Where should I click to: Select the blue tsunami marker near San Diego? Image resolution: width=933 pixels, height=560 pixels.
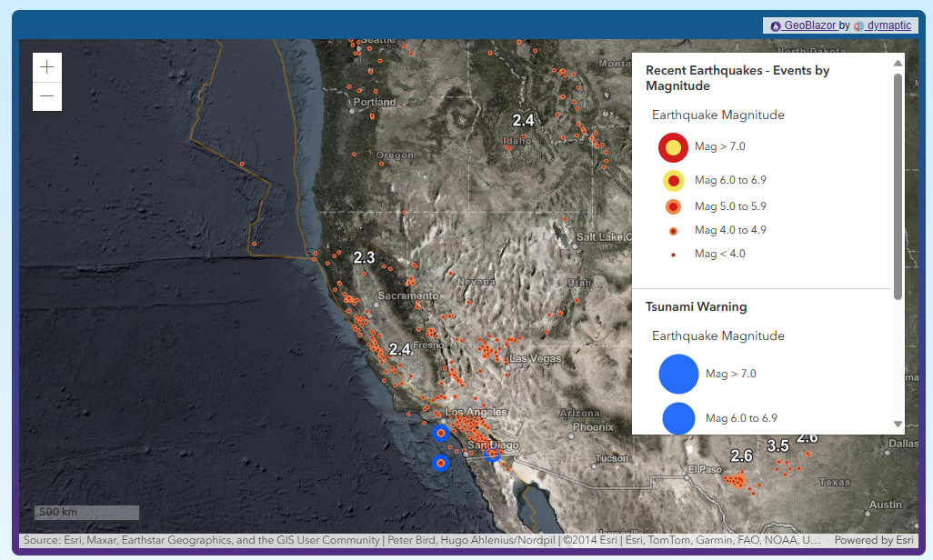(x=492, y=453)
